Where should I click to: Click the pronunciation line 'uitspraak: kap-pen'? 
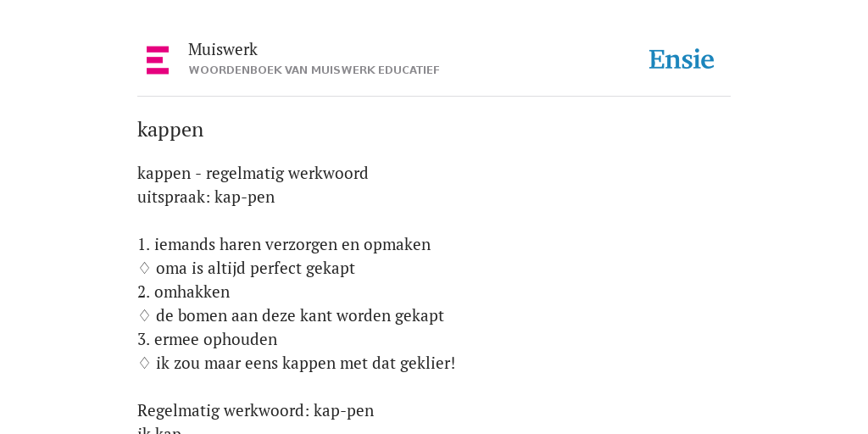[x=206, y=197]
